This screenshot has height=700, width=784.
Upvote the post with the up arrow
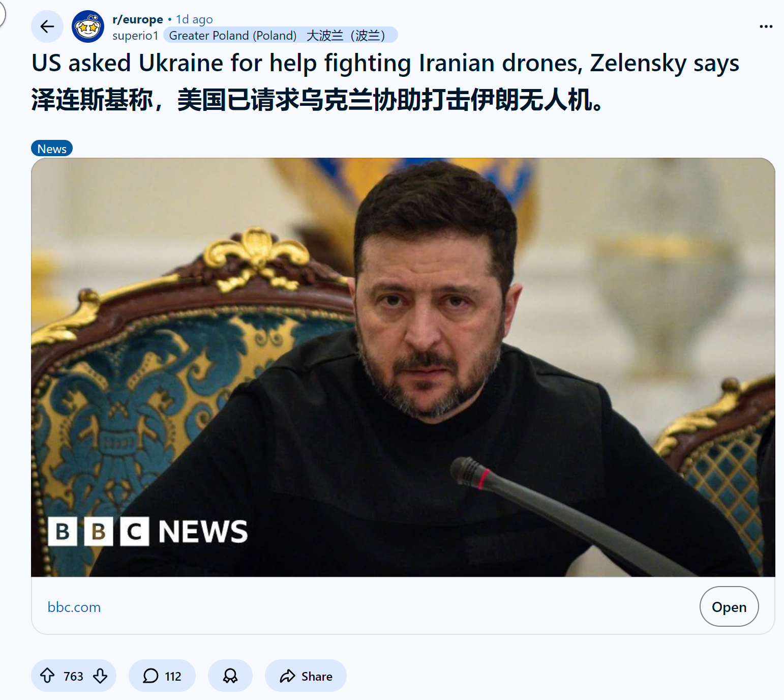pyautogui.click(x=47, y=676)
